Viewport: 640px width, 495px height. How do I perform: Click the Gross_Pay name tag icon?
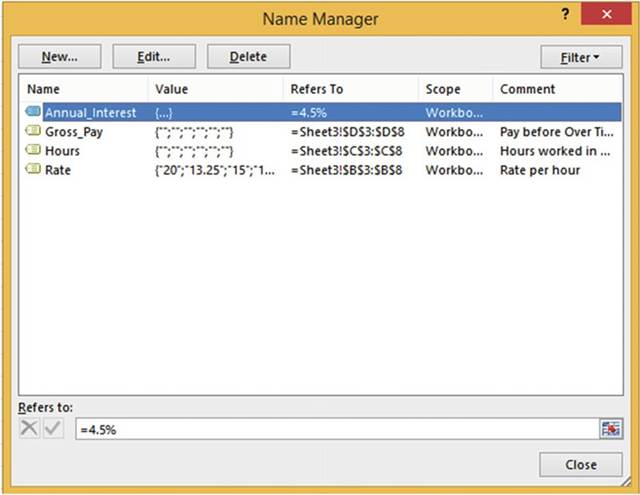pos(33,132)
